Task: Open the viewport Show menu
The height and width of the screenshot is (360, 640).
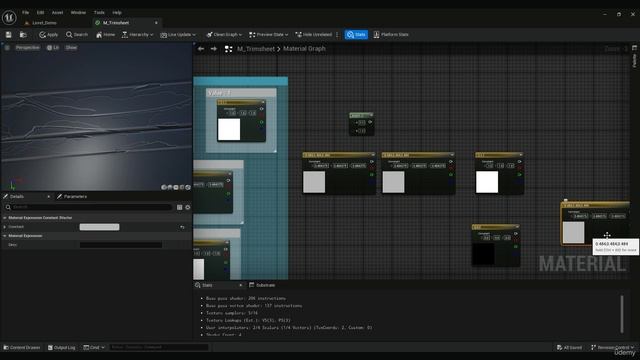Action: (71, 48)
